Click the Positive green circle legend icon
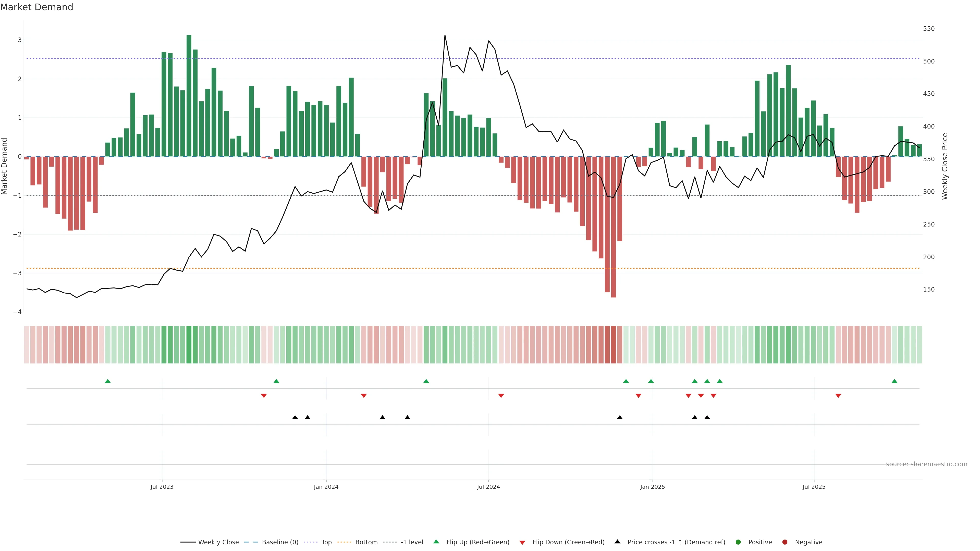 pyautogui.click(x=738, y=542)
